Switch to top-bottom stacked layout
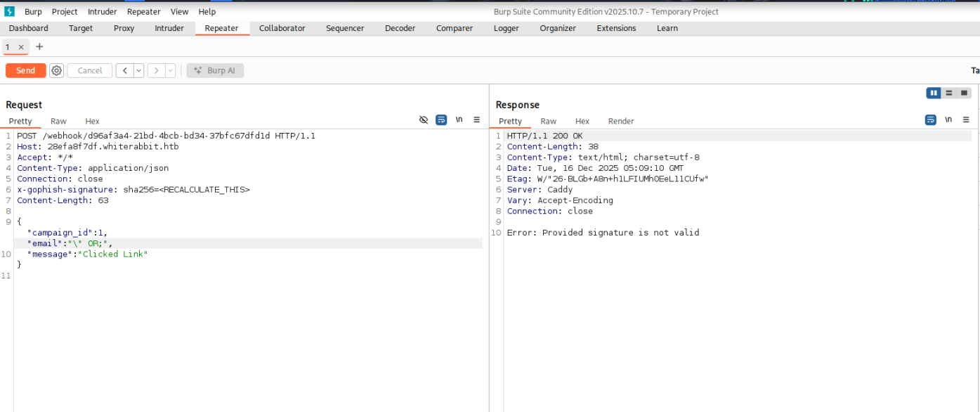The height and width of the screenshot is (412, 980). pyautogui.click(x=949, y=93)
